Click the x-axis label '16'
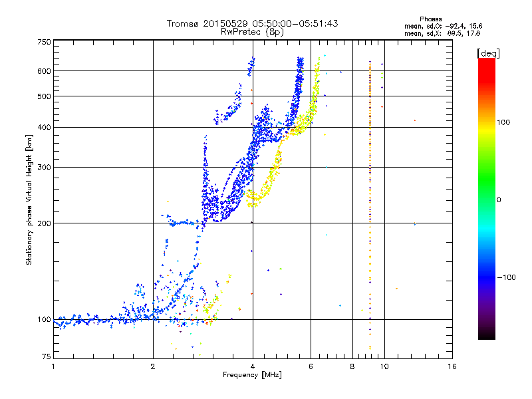The width and height of the screenshot is (532, 399). tap(452, 366)
